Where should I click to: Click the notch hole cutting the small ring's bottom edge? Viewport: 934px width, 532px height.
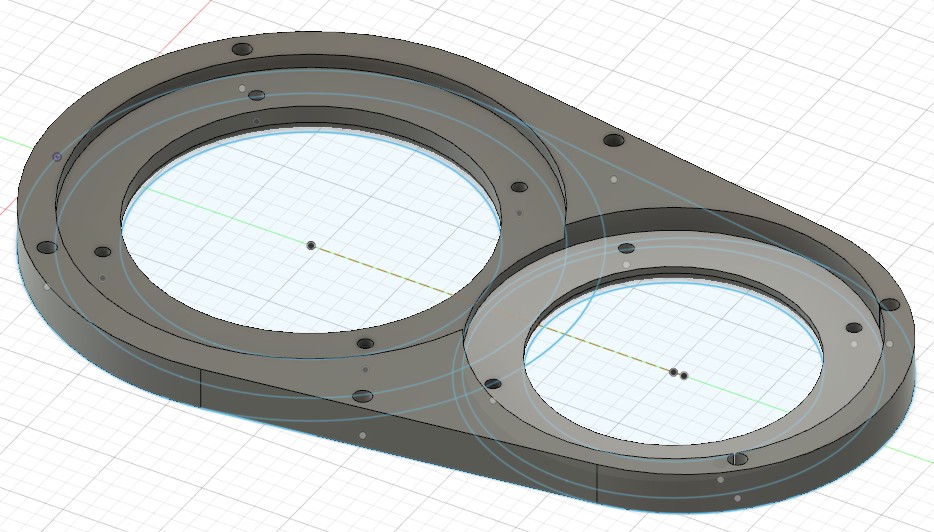click(x=737, y=459)
